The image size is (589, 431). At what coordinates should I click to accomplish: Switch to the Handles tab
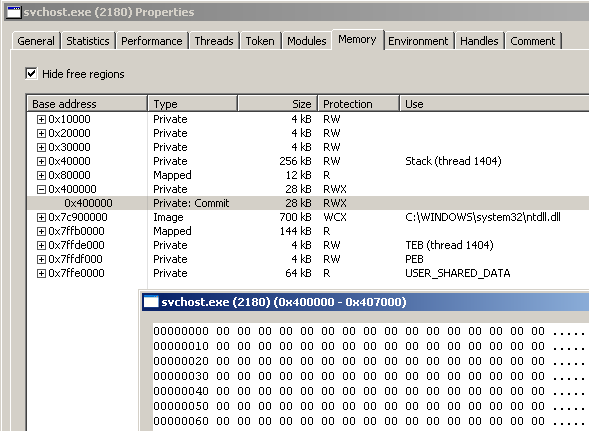click(479, 41)
